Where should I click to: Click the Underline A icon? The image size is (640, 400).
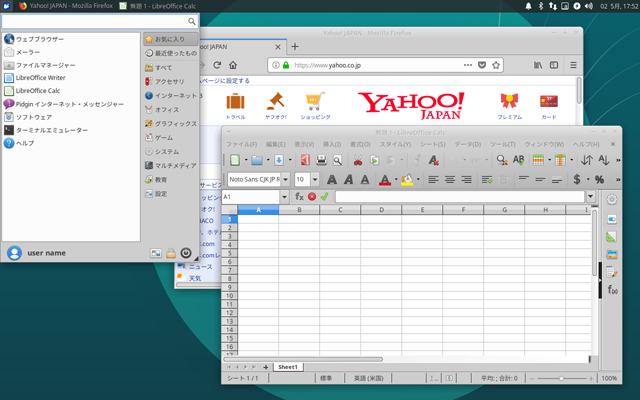pos(364,179)
